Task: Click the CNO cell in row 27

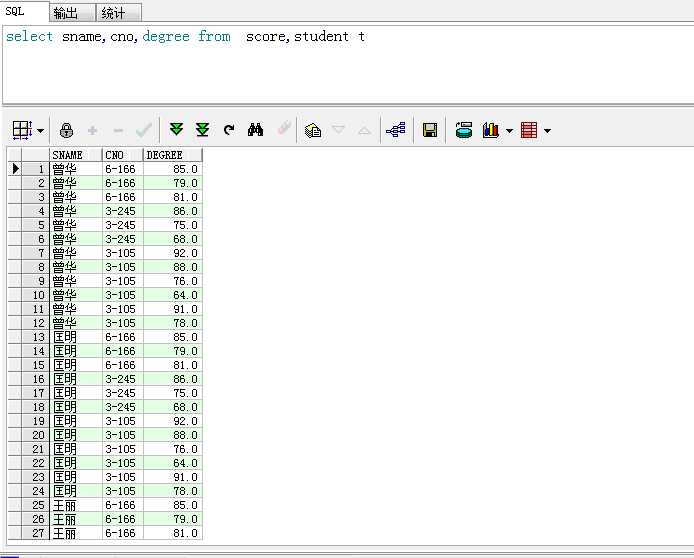Action: [123, 533]
